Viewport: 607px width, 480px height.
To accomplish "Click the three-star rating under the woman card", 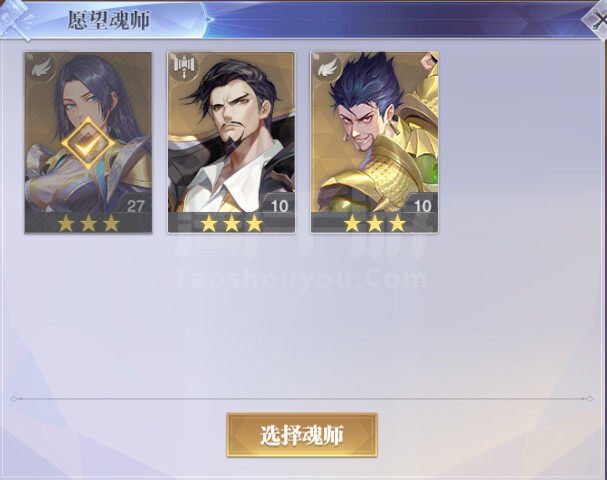I will (x=88, y=223).
